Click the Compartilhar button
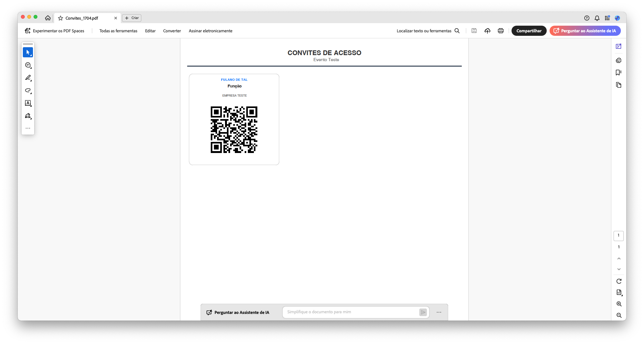The height and width of the screenshot is (344, 644). pos(529,31)
